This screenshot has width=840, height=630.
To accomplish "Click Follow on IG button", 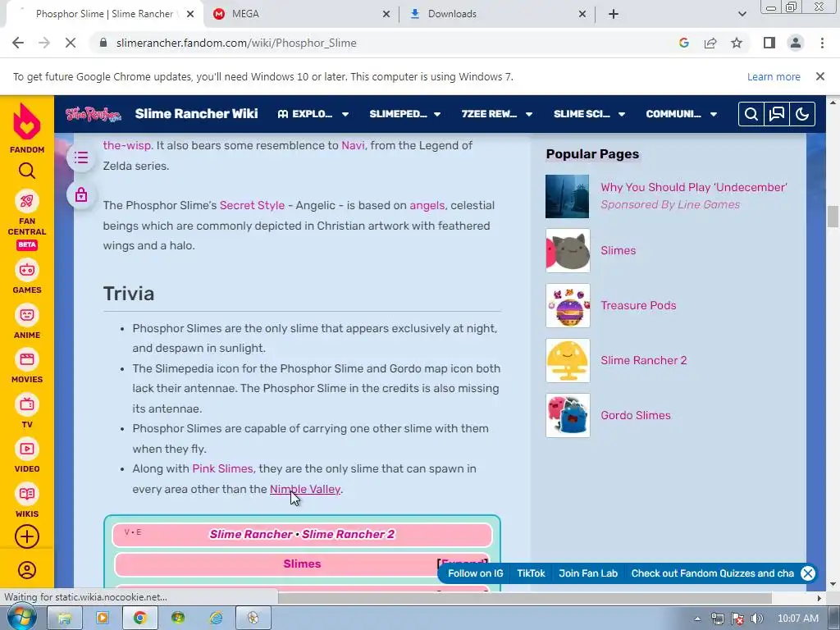I will [x=475, y=573].
